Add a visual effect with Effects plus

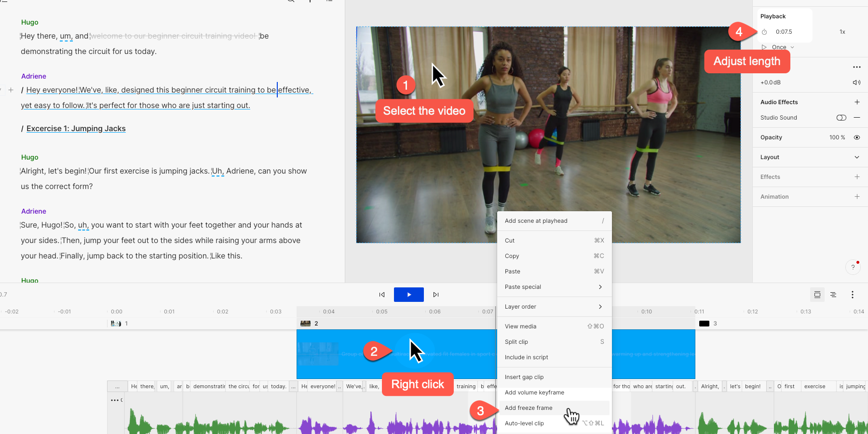[x=857, y=177]
